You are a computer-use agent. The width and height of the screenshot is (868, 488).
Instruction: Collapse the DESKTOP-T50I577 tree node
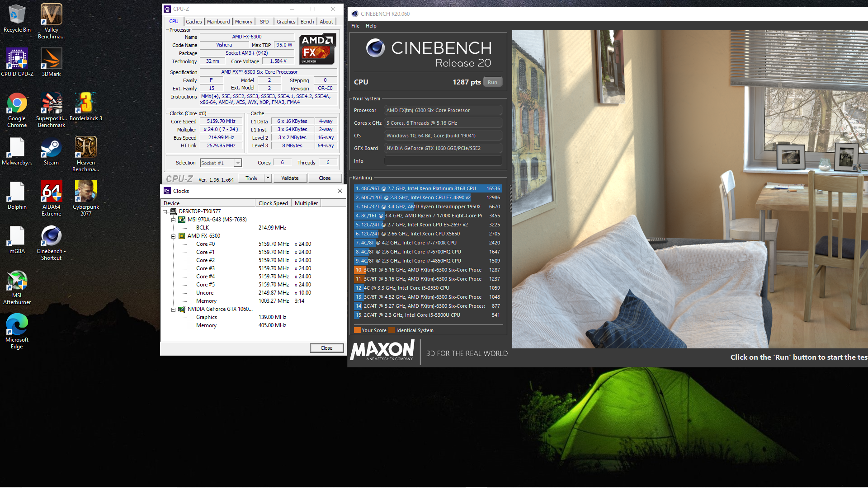coord(165,211)
